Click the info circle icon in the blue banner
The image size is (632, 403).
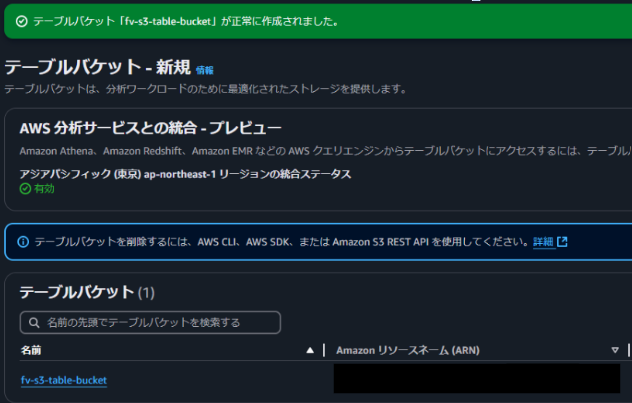pos(23,242)
